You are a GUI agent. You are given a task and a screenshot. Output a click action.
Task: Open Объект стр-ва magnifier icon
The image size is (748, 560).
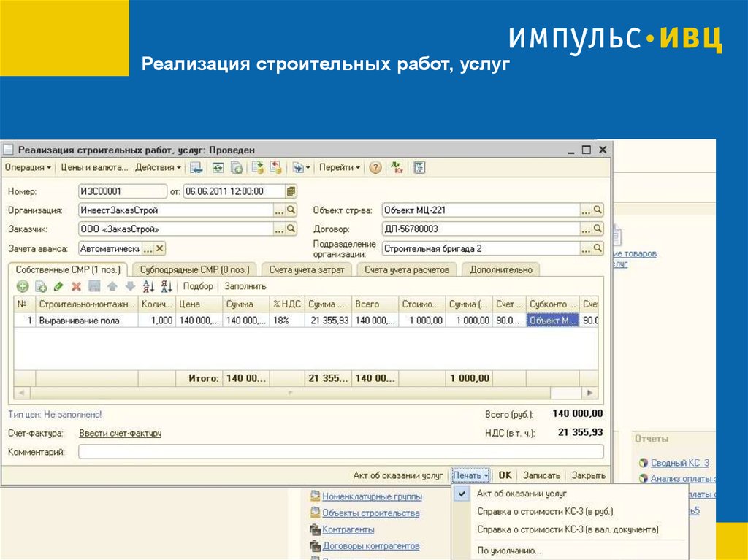(598, 210)
